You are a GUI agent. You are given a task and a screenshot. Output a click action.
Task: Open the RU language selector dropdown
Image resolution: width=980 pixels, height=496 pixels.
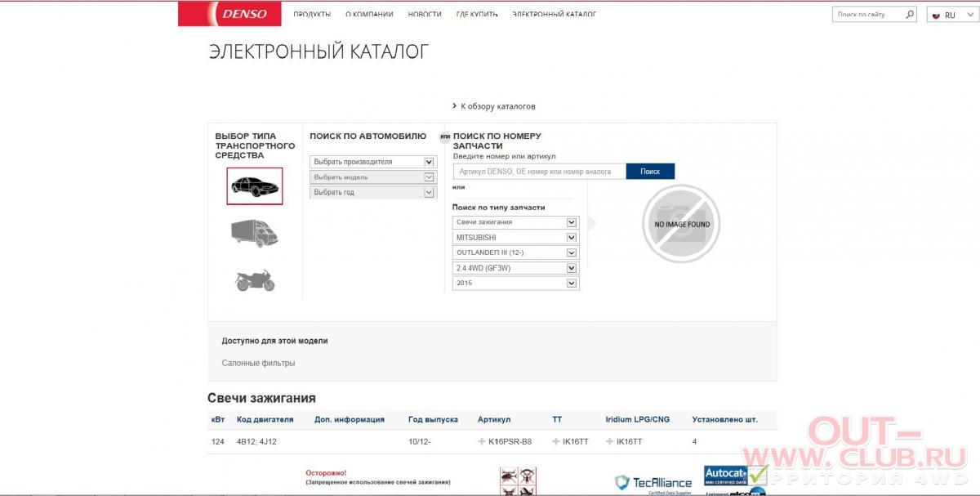pos(952,15)
